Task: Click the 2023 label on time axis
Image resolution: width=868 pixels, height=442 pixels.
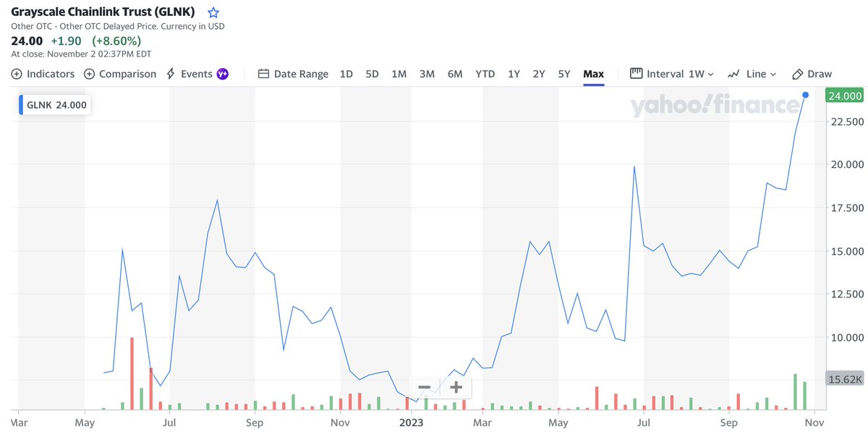Action: [x=412, y=422]
